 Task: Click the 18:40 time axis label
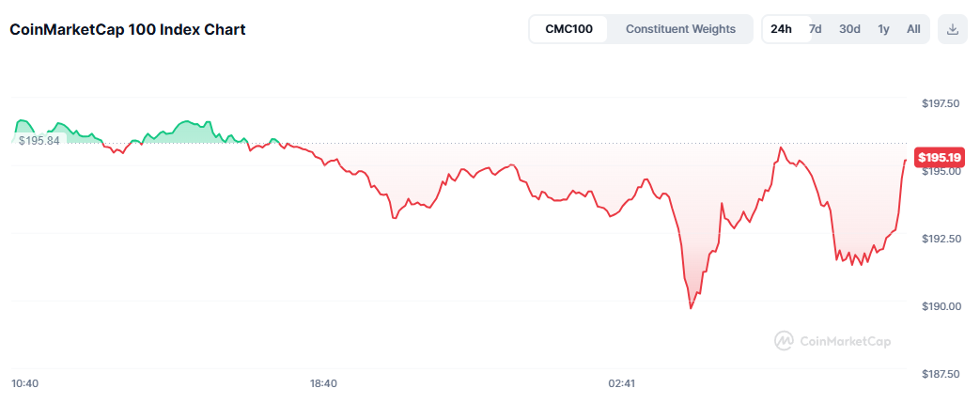coord(323,383)
